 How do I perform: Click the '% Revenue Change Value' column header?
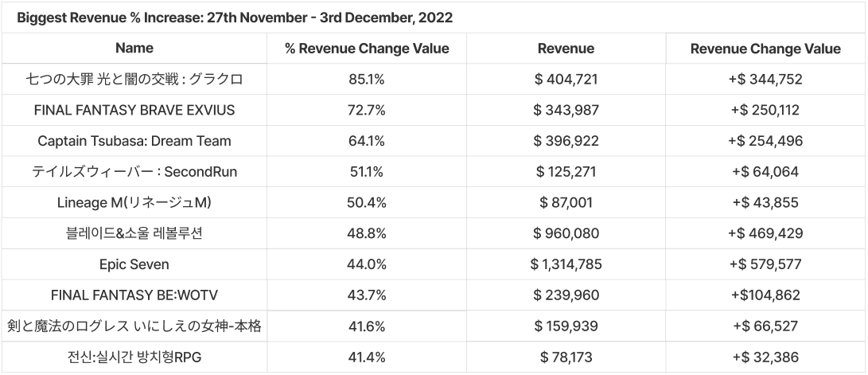[367, 49]
